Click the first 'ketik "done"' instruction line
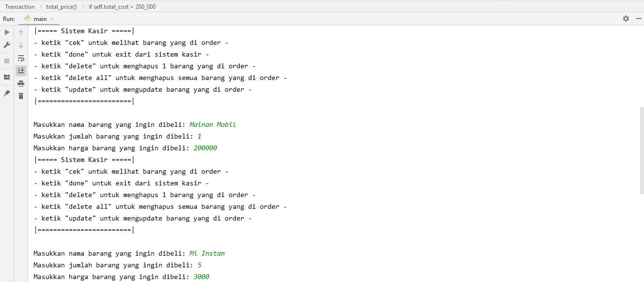Screen dimensions: 644x282 121,54
